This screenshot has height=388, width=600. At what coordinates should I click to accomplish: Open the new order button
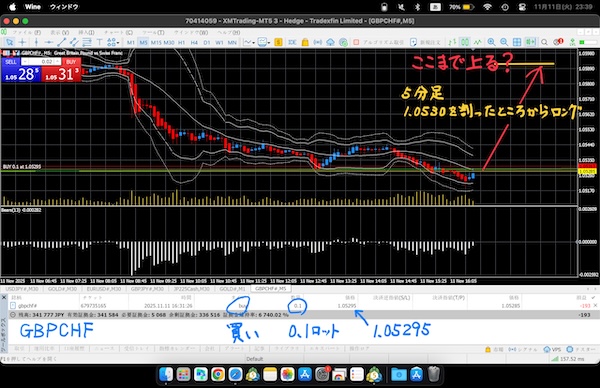click(x=426, y=42)
